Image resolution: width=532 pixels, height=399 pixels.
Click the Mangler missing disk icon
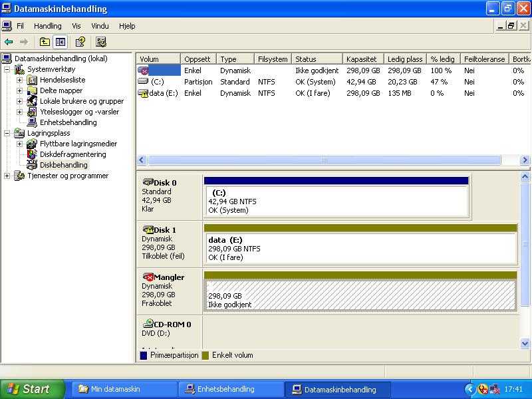[x=148, y=277]
